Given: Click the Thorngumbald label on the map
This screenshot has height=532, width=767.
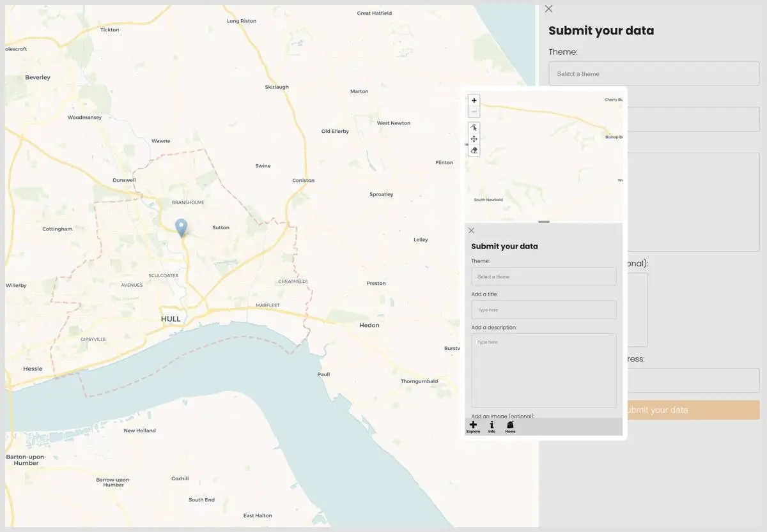Looking at the screenshot, I should pyautogui.click(x=419, y=381).
